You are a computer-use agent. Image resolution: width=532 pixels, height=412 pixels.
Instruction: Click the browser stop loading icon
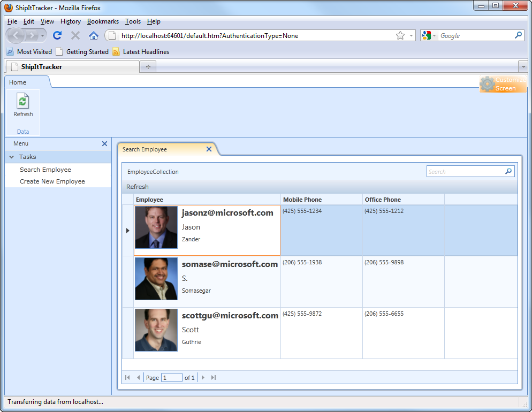[x=75, y=35]
